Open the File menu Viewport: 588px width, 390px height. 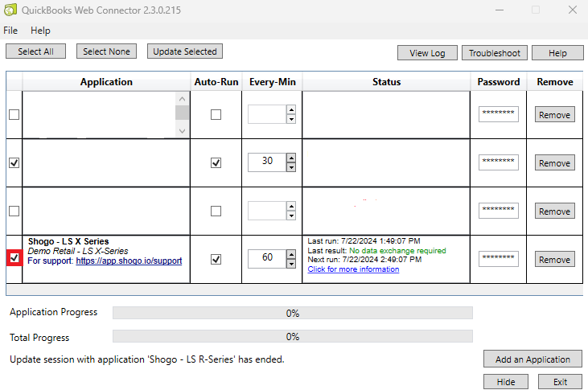click(10, 31)
